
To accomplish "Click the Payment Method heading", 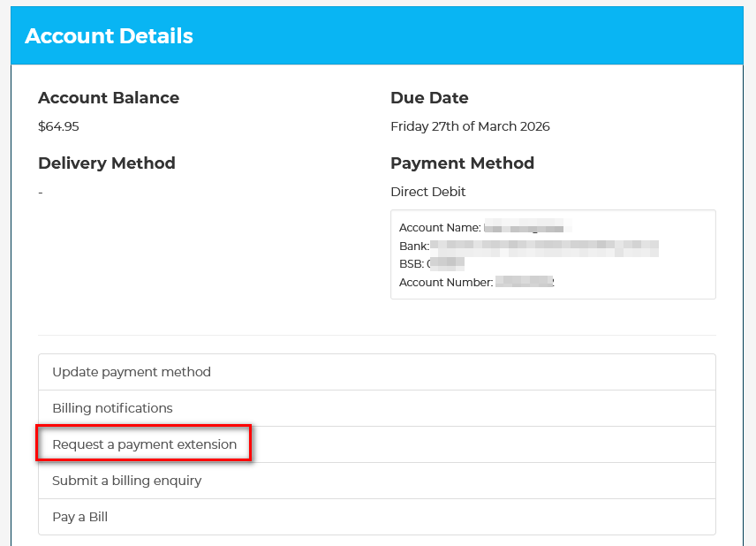I will coord(462,163).
